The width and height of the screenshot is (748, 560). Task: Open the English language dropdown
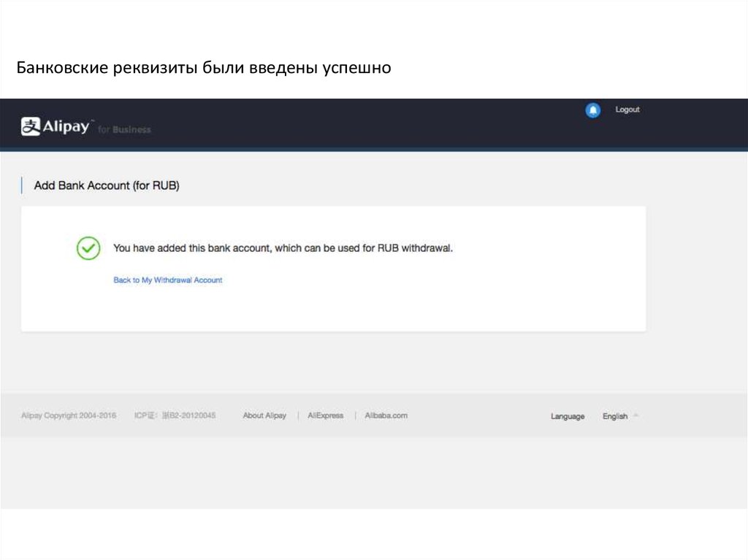[x=614, y=416]
